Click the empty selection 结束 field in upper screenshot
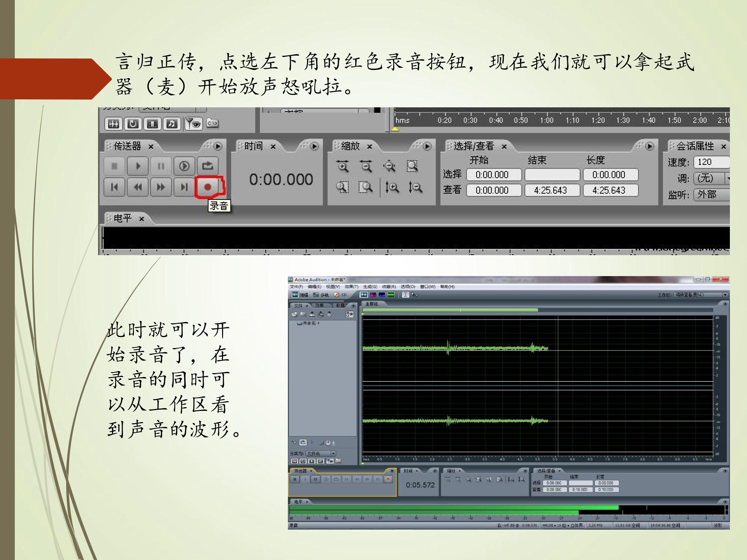The width and height of the screenshot is (747, 560). [x=552, y=175]
